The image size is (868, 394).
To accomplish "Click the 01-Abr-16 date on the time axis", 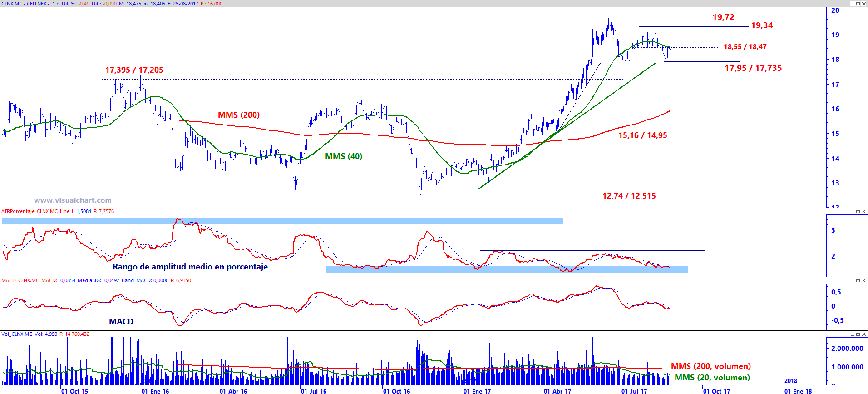I will click(x=233, y=391).
